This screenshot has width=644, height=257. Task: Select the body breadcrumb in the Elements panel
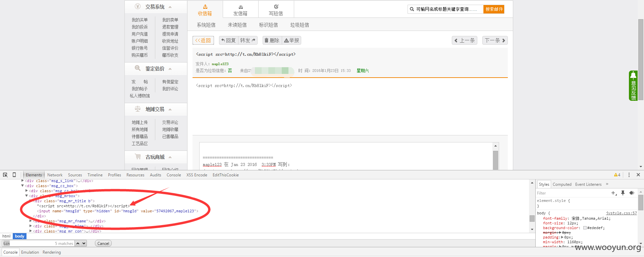(19, 236)
